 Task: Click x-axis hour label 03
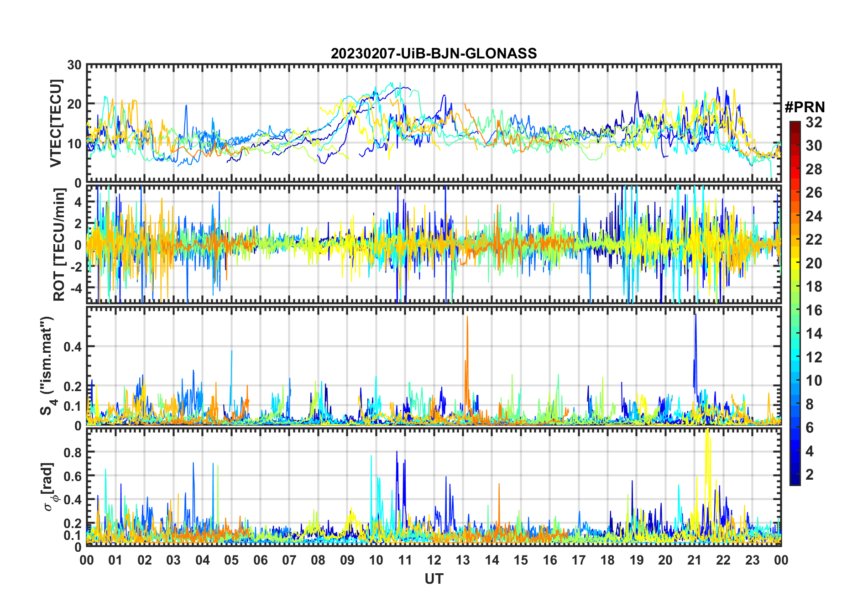pos(173,560)
